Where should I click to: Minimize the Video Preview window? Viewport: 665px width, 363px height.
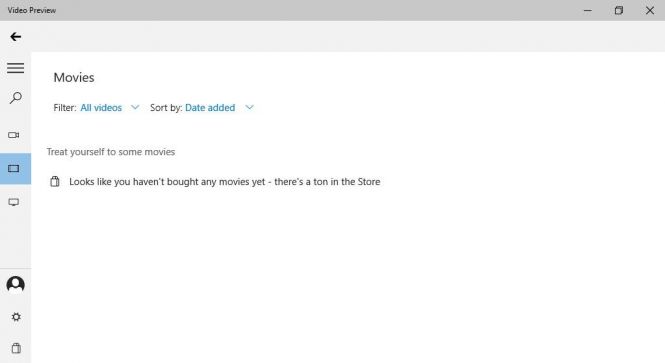click(x=588, y=11)
